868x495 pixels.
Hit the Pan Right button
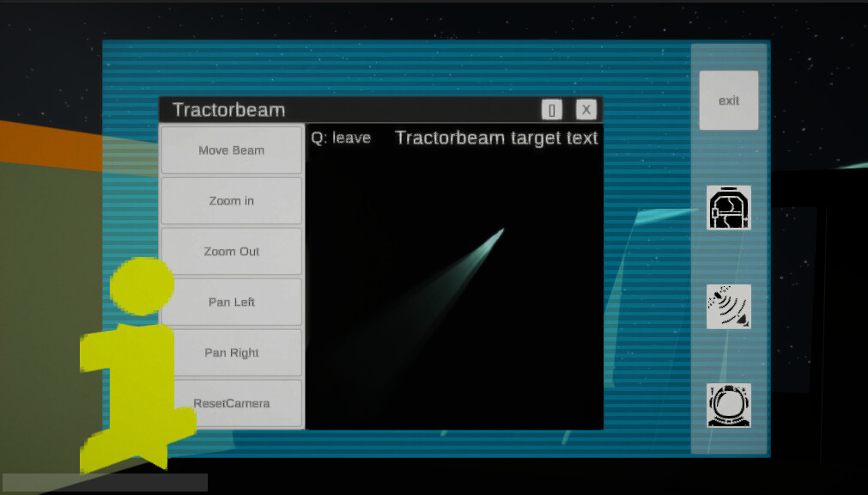pyautogui.click(x=232, y=353)
